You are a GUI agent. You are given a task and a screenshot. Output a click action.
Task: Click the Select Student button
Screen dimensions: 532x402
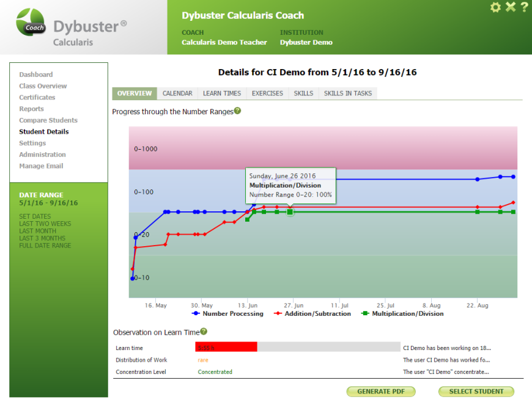pos(476,392)
